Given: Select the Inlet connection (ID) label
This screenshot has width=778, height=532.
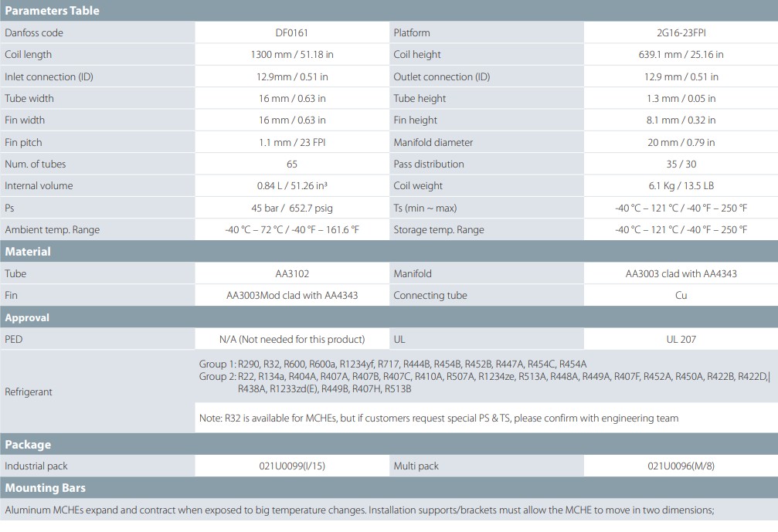Looking at the screenshot, I should point(49,77).
